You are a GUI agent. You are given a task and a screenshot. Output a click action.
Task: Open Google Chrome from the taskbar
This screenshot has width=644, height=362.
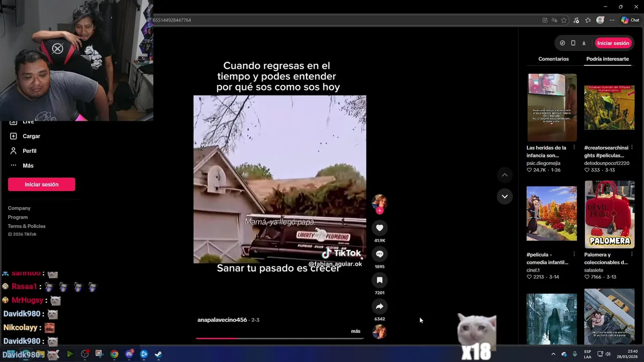[114, 354]
